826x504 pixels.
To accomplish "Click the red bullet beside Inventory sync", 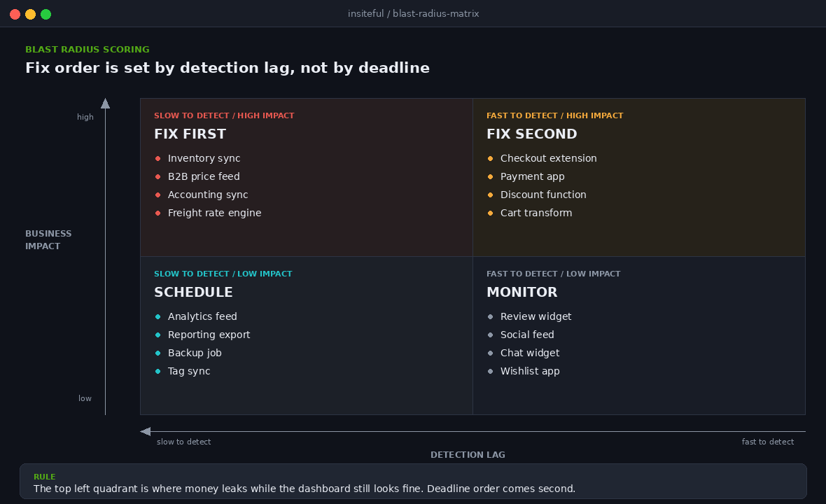I will tap(158, 158).
